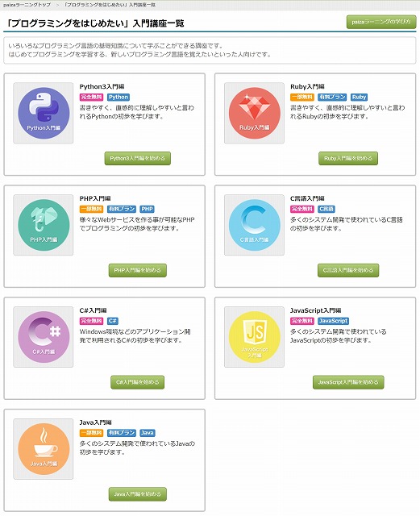Open the Java入門編 orange coffee cup icon
The width and height of the screenshot is (420, 516).
click(x=44, y=448)
